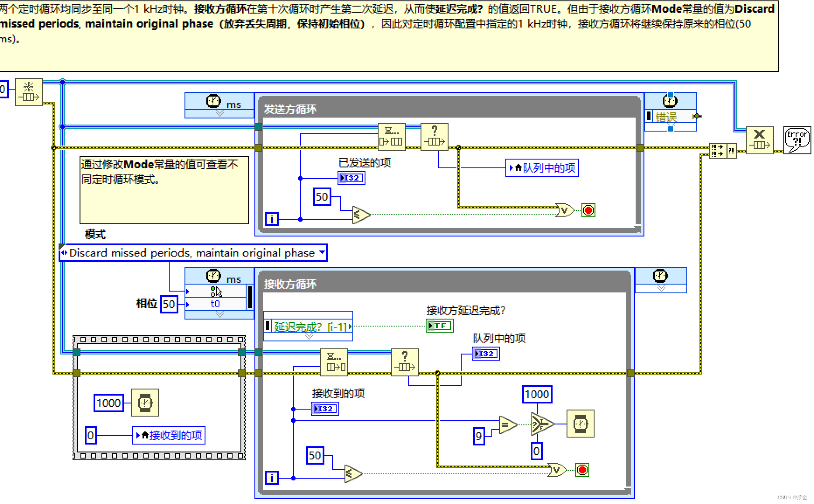Screen dimensions: 814x504
Task: Click the receiver timed loop input node clock
Action: point(213,276)
